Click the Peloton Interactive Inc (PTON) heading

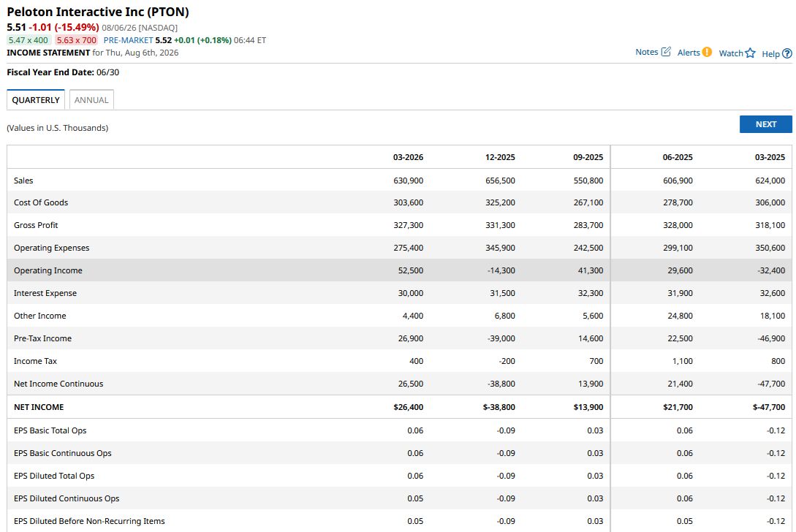click(98, 12)
